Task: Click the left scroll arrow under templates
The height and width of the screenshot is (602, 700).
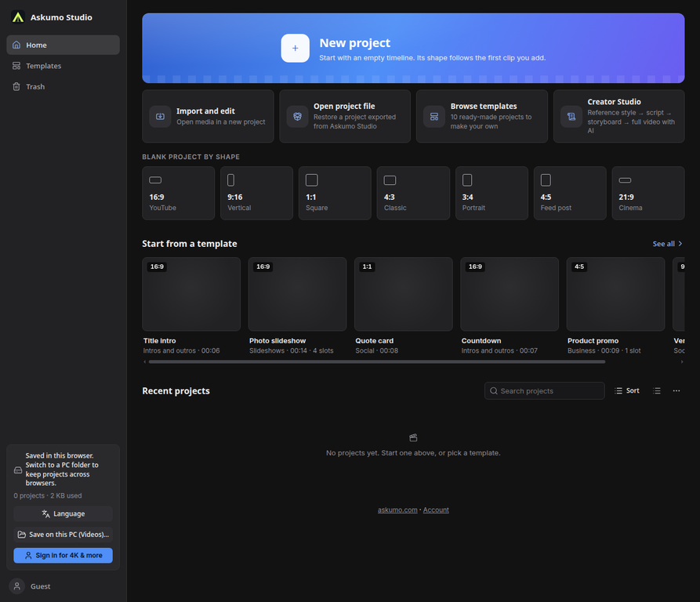Action: click(x=145, y=362)
